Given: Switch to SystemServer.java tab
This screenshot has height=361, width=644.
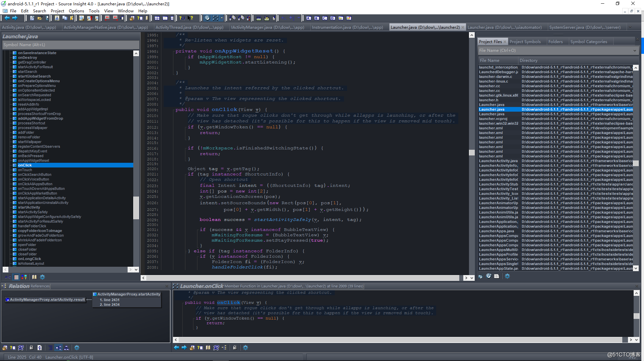Looking at the screenshot, I should pos(585,27).
